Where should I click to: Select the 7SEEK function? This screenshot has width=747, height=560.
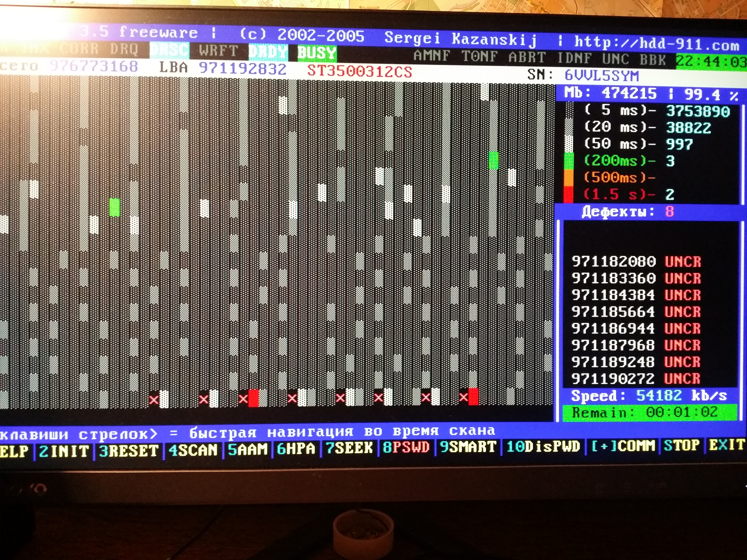[349, 448]
